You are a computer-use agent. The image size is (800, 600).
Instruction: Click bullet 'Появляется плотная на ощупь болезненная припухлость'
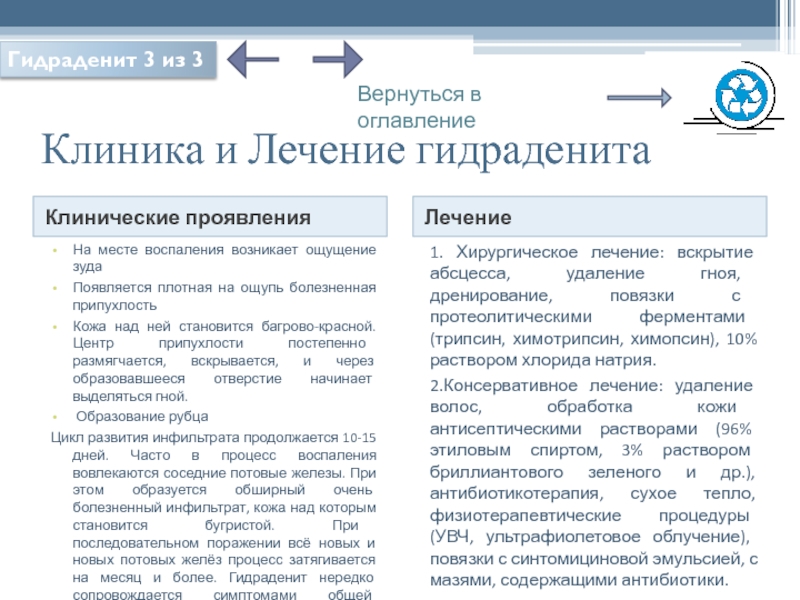pos(224,296)
